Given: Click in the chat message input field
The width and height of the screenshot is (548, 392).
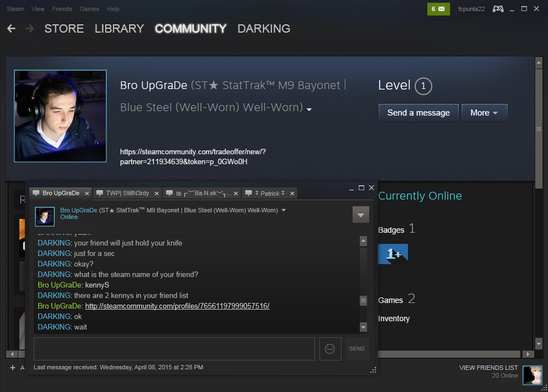Looking at the screenshot, I should [174, 348].
